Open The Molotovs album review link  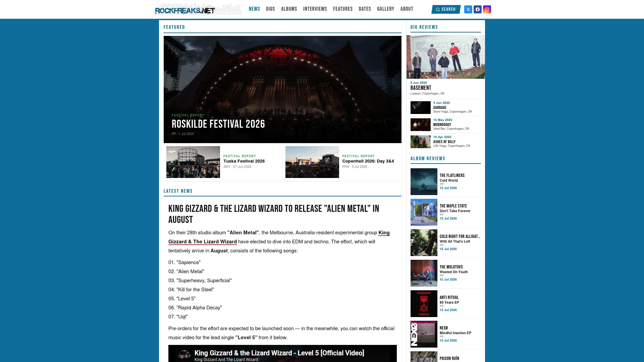click(x=451, y=267)
